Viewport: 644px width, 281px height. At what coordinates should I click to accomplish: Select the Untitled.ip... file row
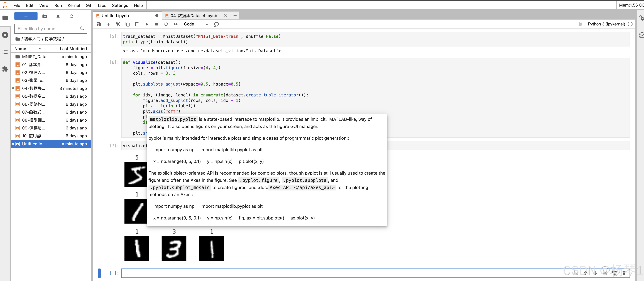[51, 144]
